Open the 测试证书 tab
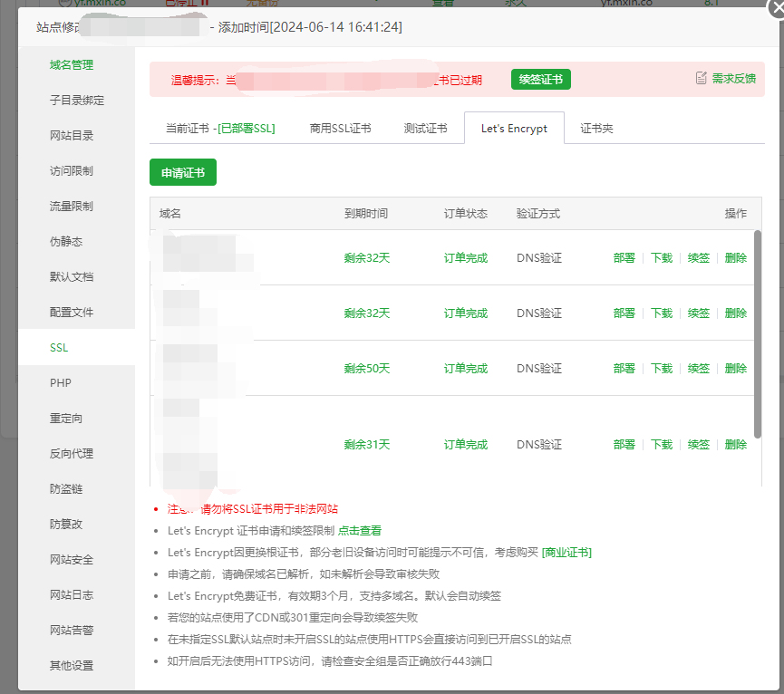Image resolution: width=784 pixels, height=694 pixels. pos(425,129)
